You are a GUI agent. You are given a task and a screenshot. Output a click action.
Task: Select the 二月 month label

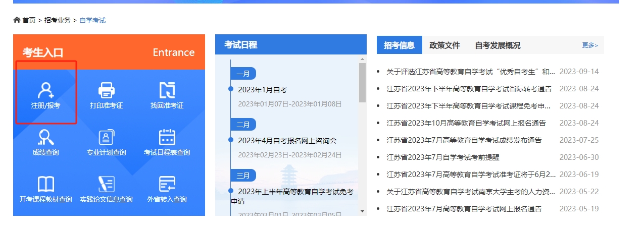(243, 125)
